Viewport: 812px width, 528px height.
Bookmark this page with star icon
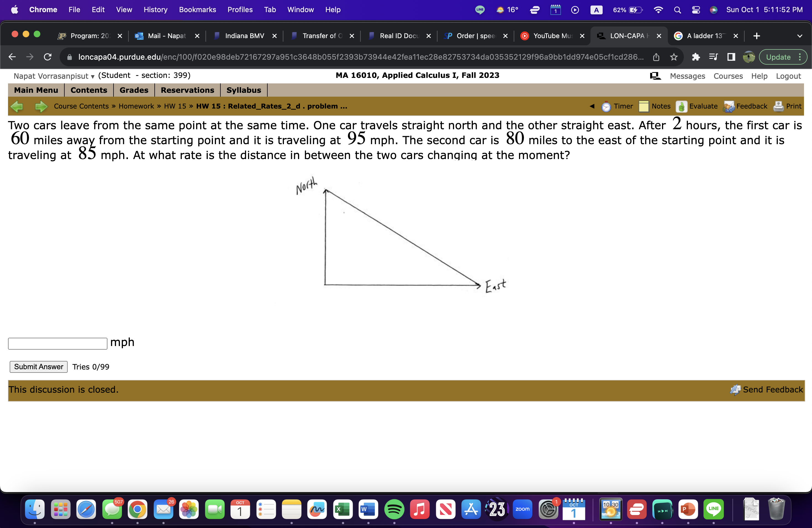(x=673, y=57)
